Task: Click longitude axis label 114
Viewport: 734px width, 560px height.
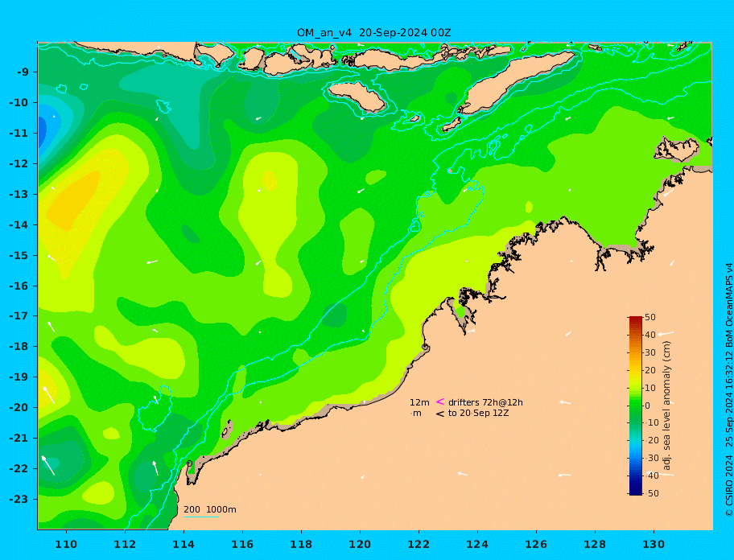Action: (183, 545)
